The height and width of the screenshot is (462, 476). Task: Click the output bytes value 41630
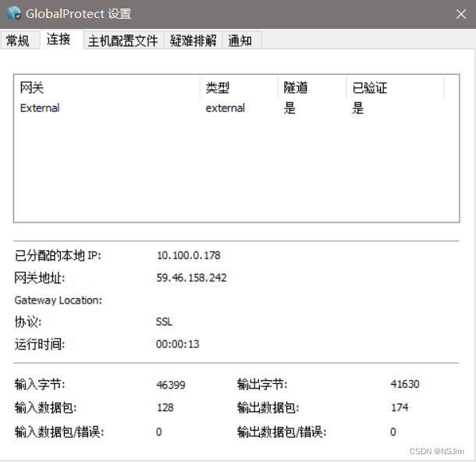pyautogui.click(x=405, y=384)
